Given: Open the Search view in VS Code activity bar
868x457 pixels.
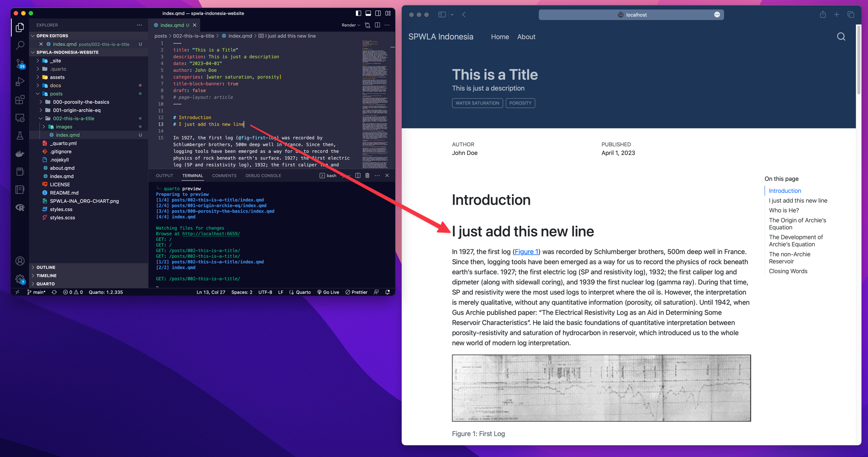Looking at the screenshot, I should tap(20, 45).
